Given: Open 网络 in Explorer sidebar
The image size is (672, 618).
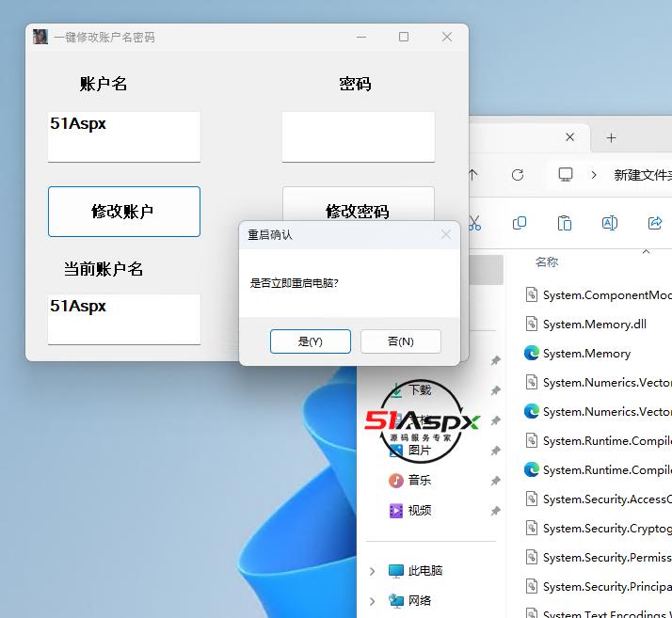Looking at the screenshot, I should pyautogui.click(x=419, y=600).
